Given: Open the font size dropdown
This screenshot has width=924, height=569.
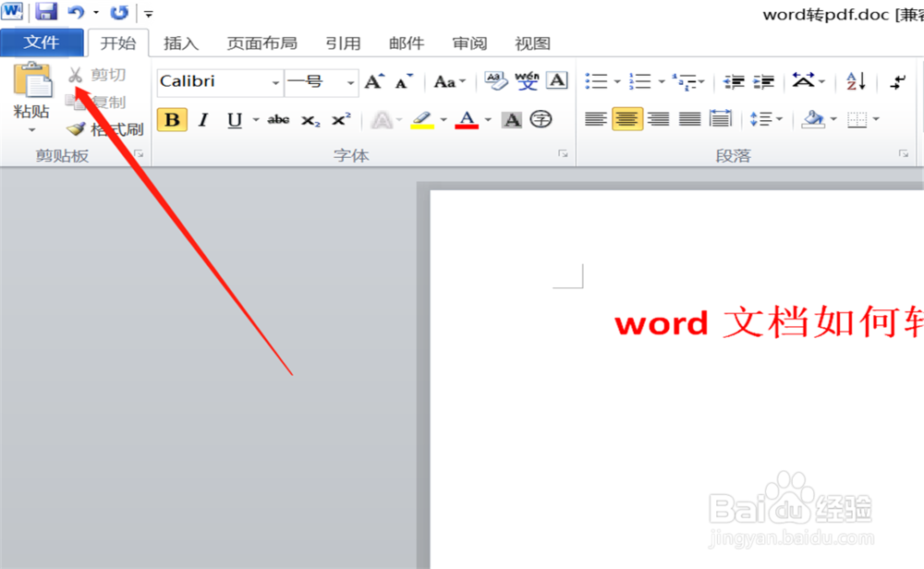Looking at the screenshot, I should click(x=349, y=83).
